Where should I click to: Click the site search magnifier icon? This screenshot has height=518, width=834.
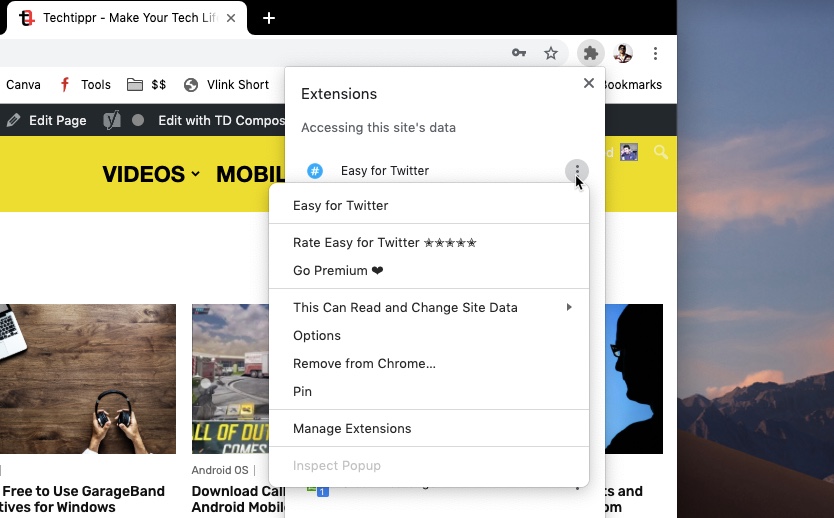661,153
